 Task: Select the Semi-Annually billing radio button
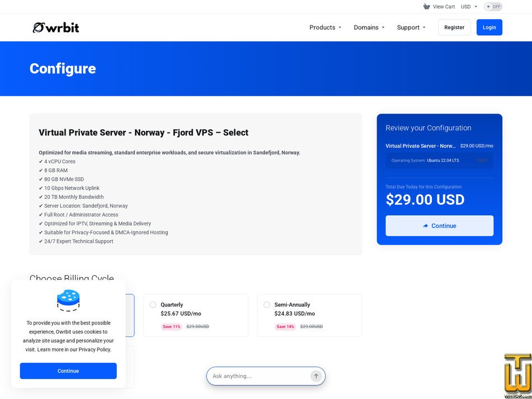(267, 304)
